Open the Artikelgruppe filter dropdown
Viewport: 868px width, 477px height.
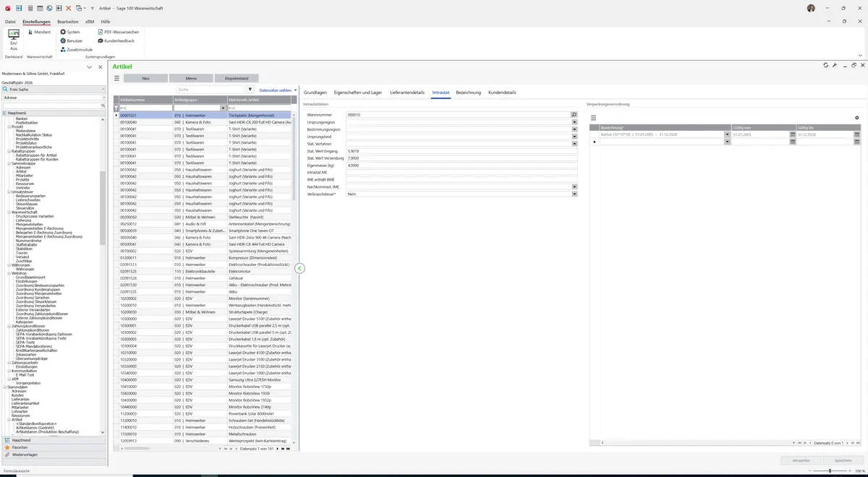pyautogui.click(x=223, y=108)
